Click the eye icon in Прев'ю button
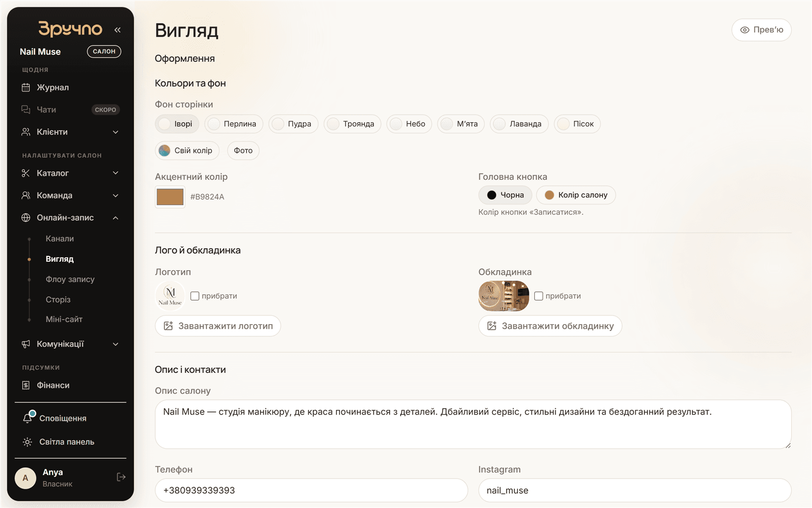This screenshot has height=508, width=812. tap(745, 30)
